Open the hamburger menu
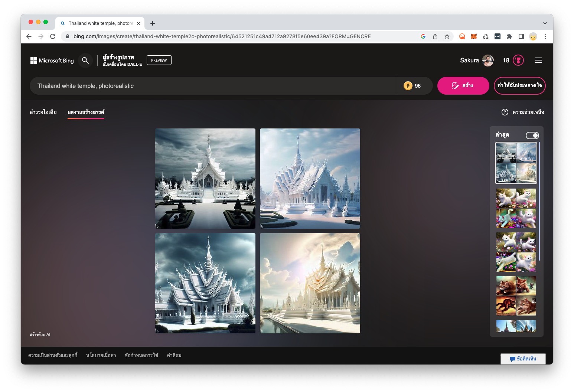 pos(538,60)
